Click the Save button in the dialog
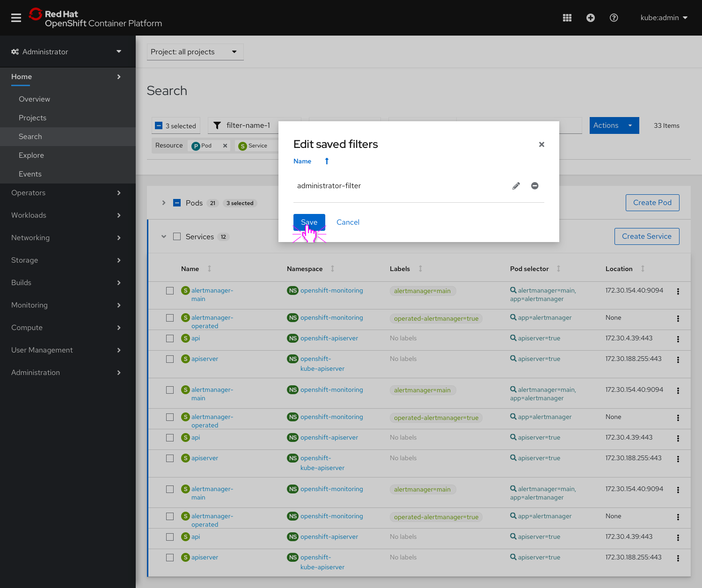This screenshot has width=702, height=588. pyautogui.click(x=309, y=222)
